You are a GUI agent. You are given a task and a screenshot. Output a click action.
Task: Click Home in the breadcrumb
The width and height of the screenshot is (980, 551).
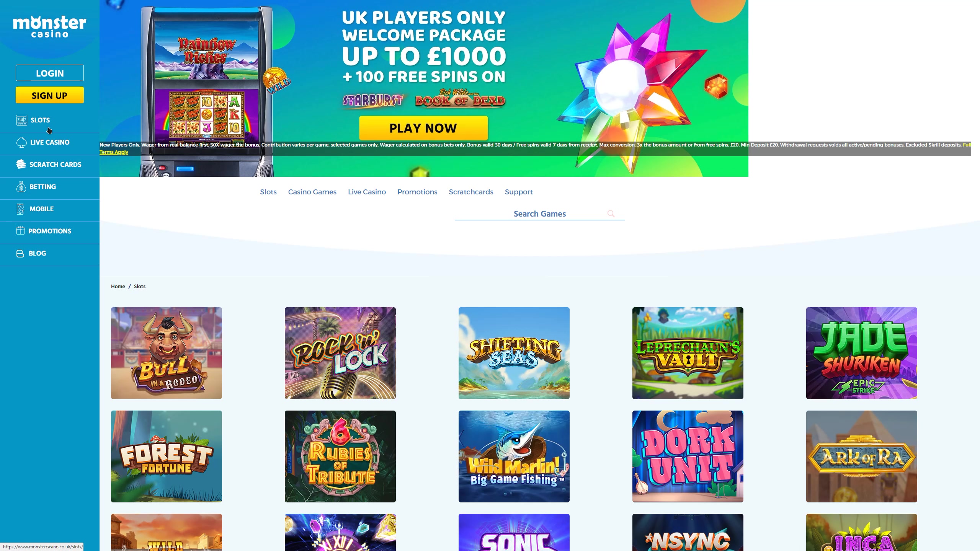[118, 286]
